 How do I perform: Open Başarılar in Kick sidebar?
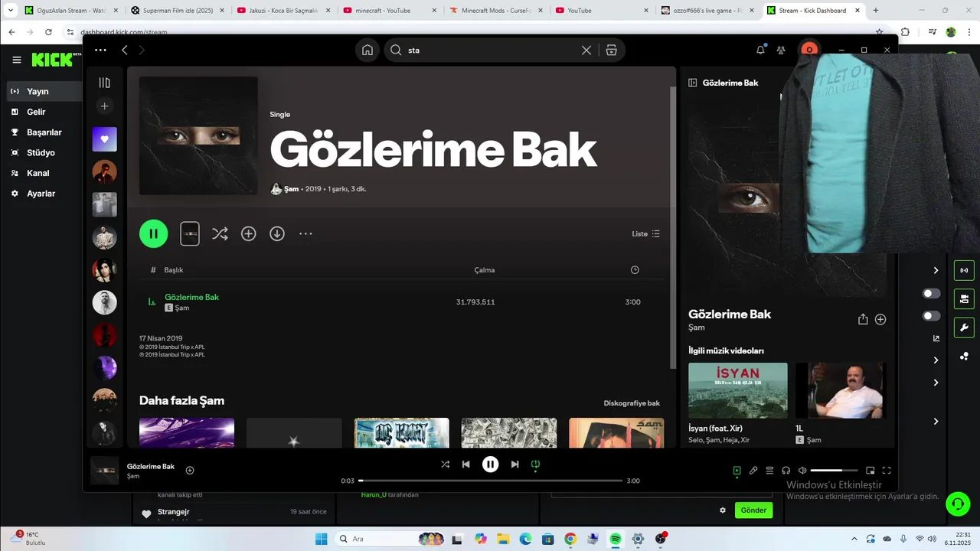(42, 132)
